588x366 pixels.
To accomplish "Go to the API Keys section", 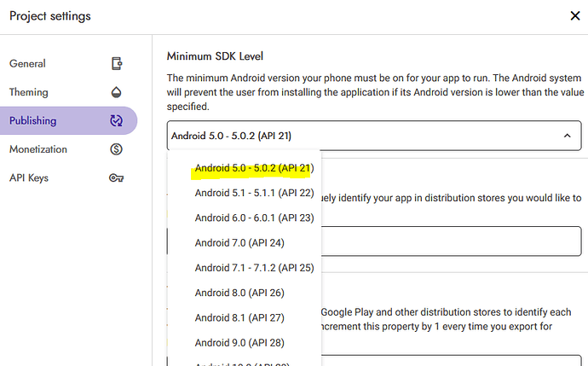I will point(29,178).
